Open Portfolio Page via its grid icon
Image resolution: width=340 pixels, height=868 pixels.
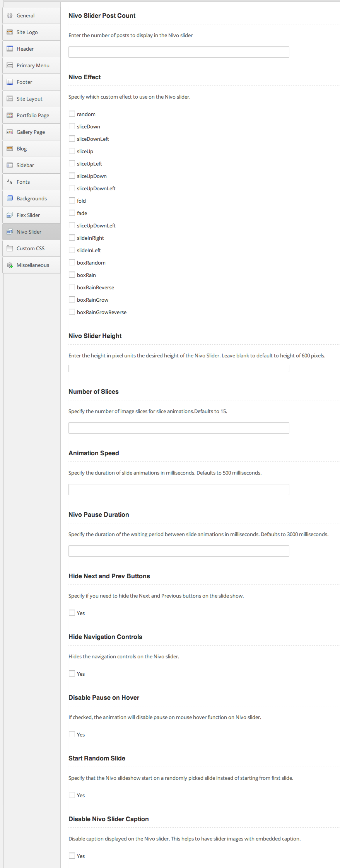pos(9,115)
